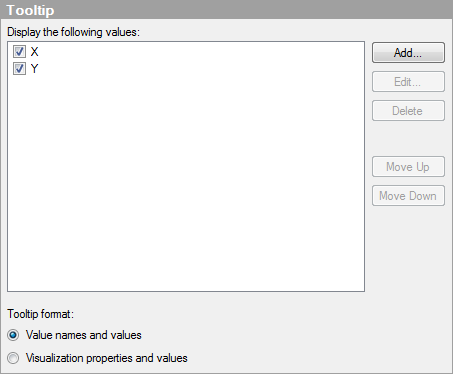Uncheck the Y value checkbox
453x374 pixels.
point(19,69)
